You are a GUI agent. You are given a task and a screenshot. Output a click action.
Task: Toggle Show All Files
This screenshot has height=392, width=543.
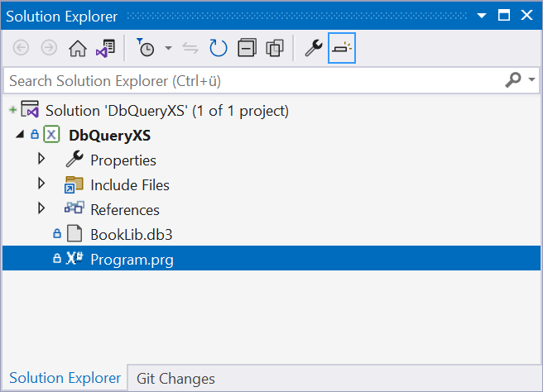click(x=275, y=48)
